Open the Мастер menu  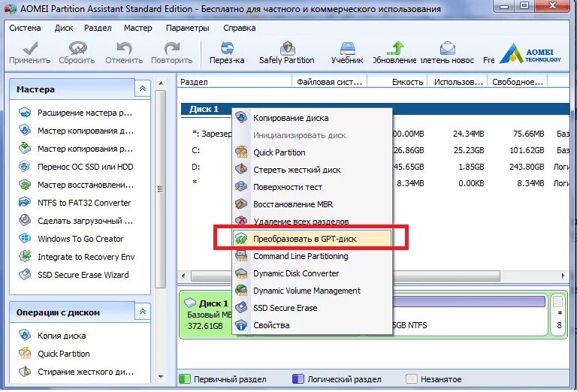pyautogui.click(x=138, y=28)
